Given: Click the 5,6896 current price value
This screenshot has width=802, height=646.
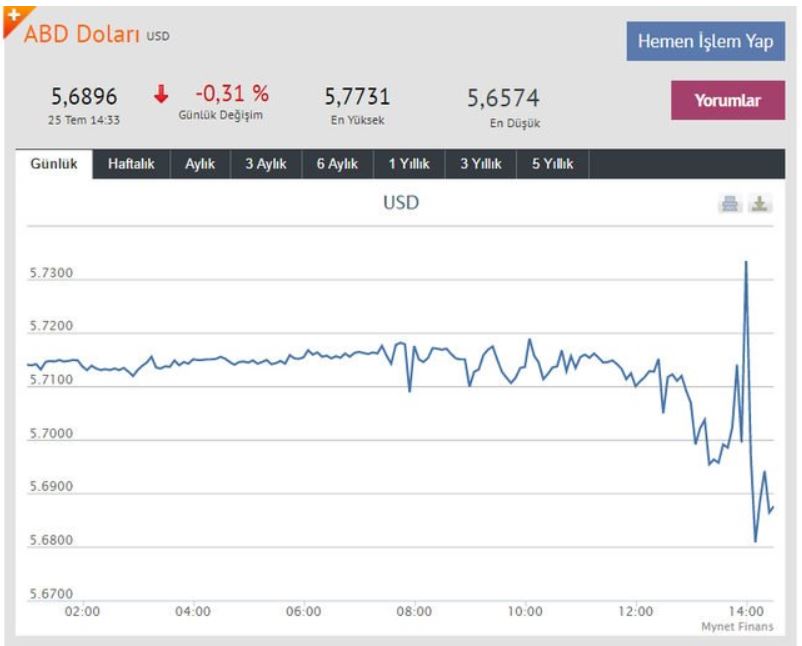Looking at the screenshot, I should tap(84, 97).
